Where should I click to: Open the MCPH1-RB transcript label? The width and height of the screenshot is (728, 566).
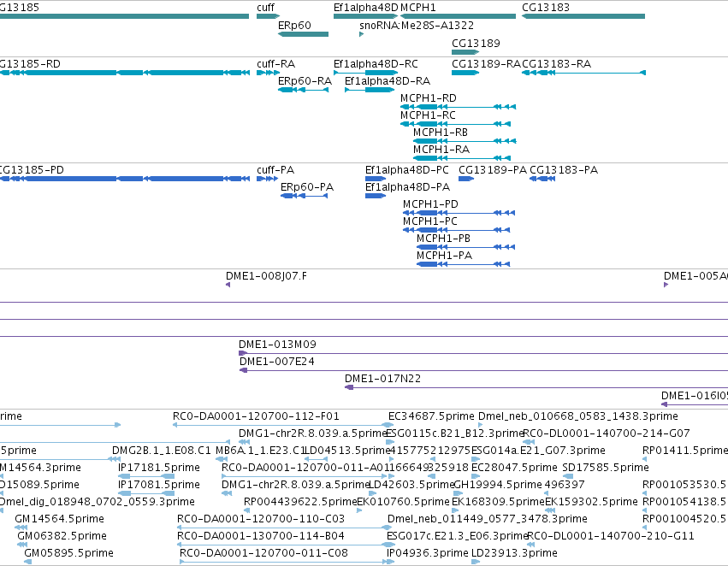pos(441,133)
